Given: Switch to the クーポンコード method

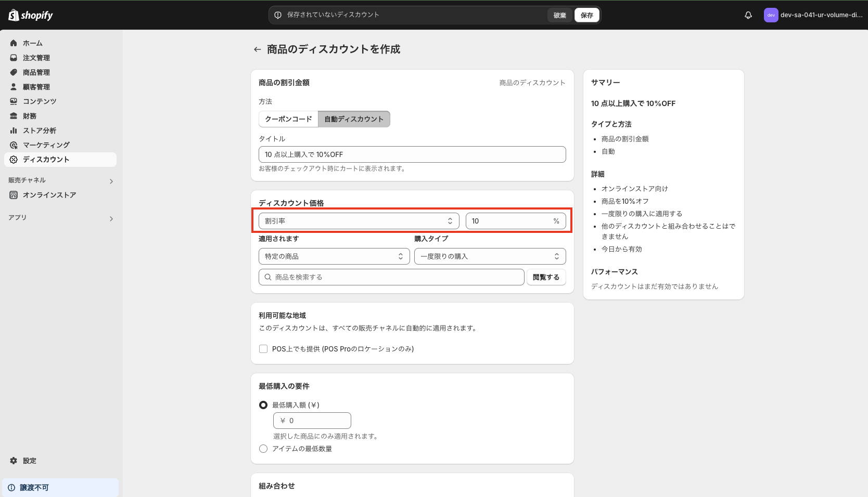Looking at the screenshot, I should click(x=288, y=119).
